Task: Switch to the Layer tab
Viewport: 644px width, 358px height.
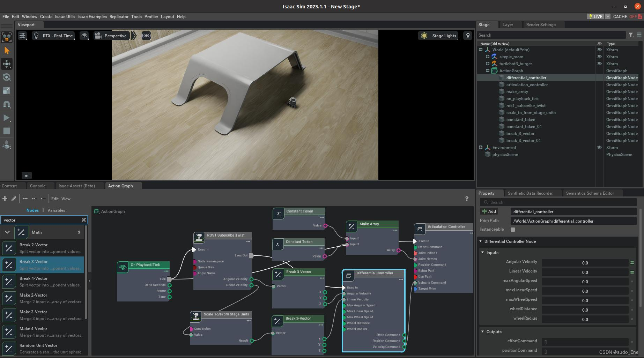Action: pos(508,25)
